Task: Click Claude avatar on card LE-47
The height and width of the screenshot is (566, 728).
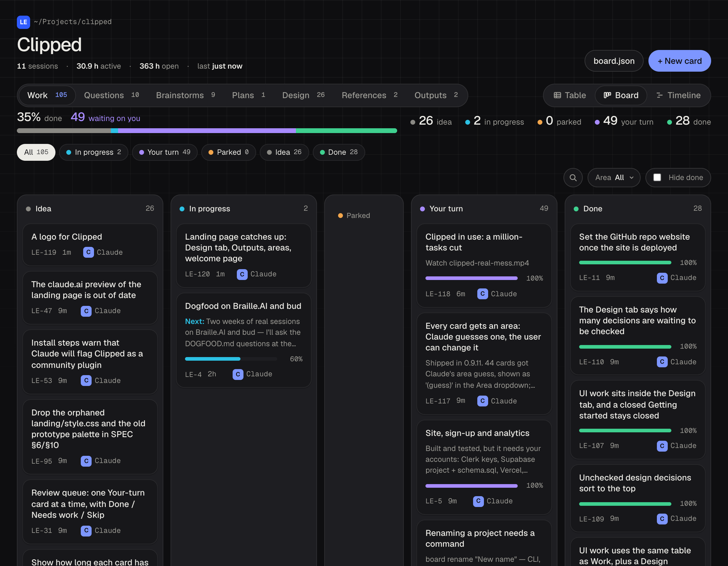Action: (x=86, y=311)
